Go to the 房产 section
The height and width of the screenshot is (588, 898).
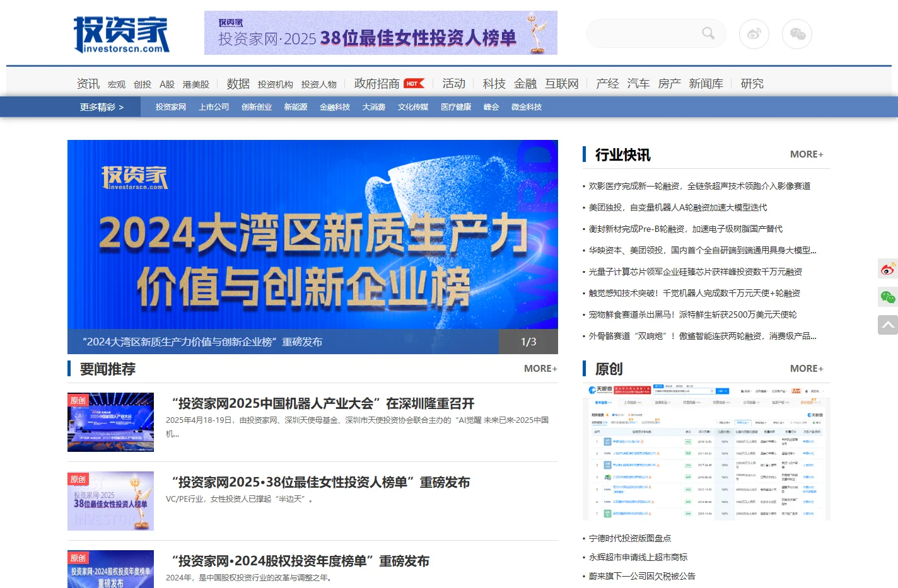(x=670, y=84)
